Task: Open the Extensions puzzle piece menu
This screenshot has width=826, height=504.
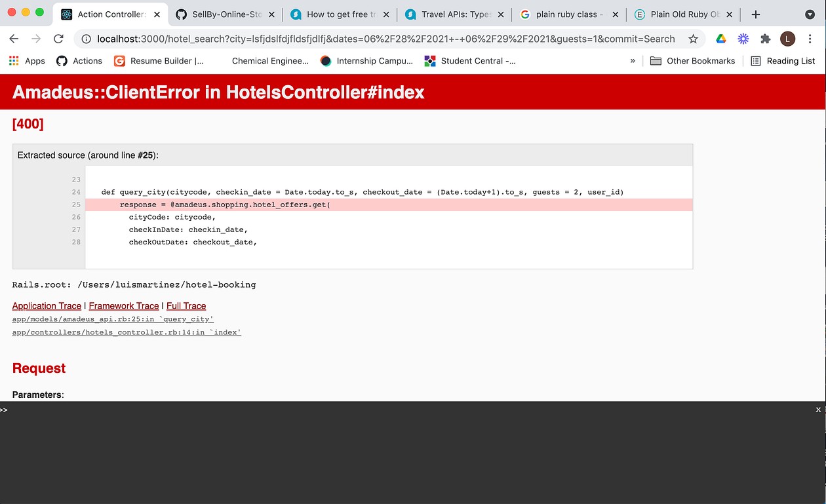Action: [x=766, y=39]
